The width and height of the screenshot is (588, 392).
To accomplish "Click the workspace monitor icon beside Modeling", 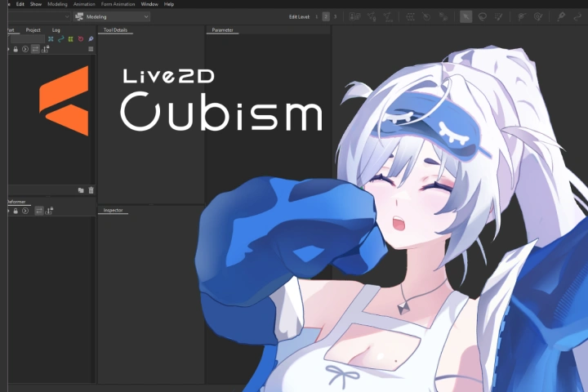I will coord(79,16).
